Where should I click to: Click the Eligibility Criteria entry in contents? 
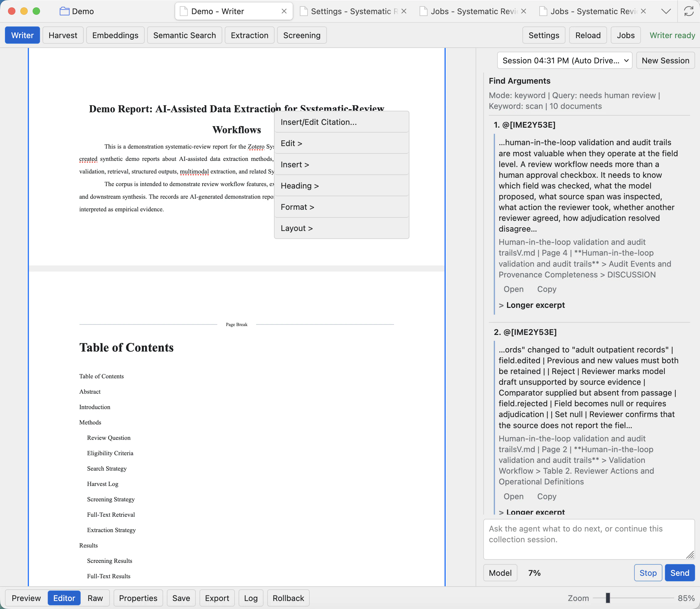[x=110, y=453]
